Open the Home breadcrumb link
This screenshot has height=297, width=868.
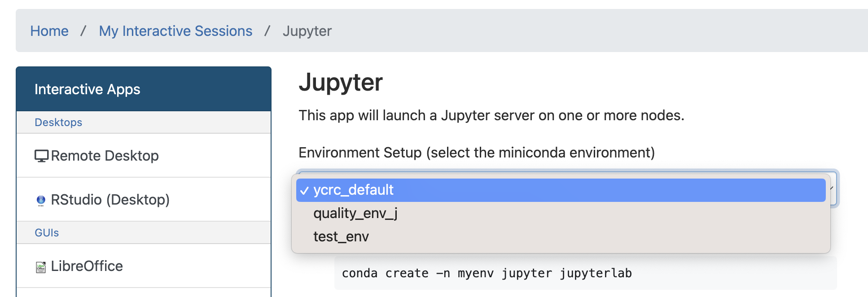49,31
